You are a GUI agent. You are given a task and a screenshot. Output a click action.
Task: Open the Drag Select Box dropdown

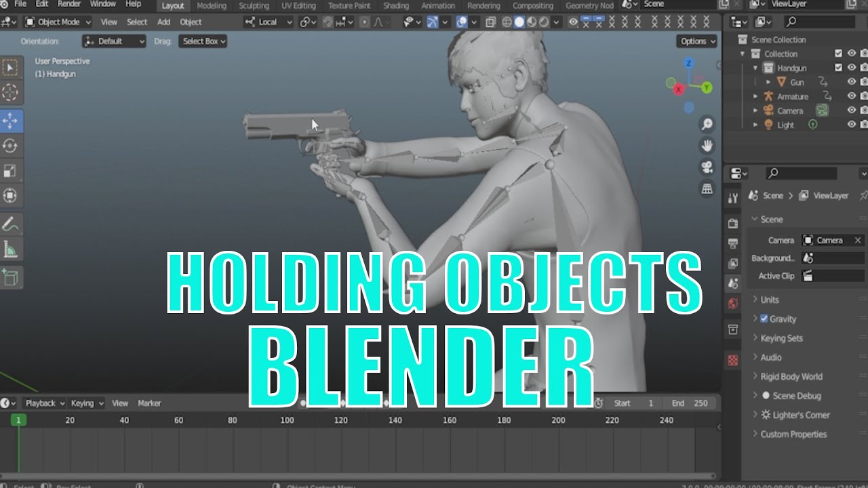pyautogui.click(x=203, y=41)
